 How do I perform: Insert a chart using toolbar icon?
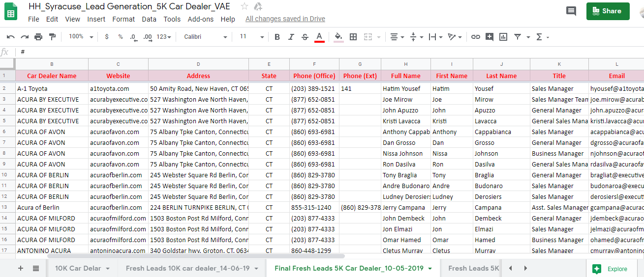[503, 37]
